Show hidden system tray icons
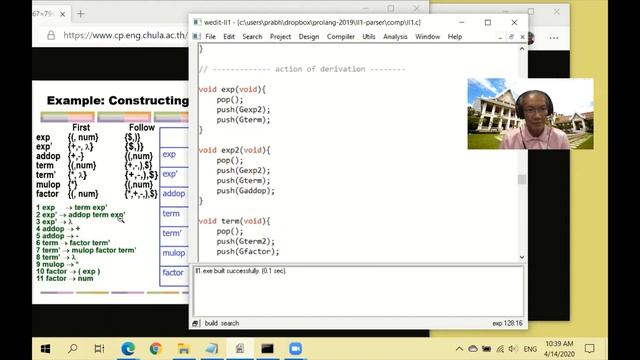Viewport: 640px width, 360px height. pos(459,349)
